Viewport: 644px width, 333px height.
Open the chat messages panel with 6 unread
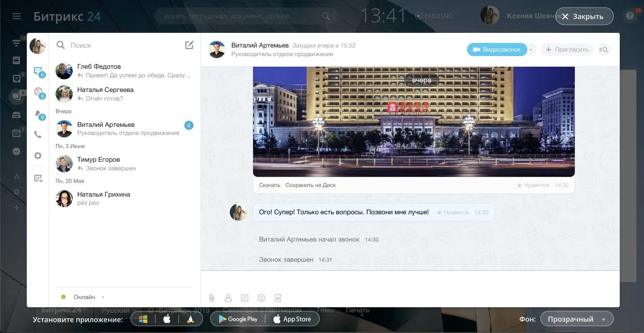point(38,71)
